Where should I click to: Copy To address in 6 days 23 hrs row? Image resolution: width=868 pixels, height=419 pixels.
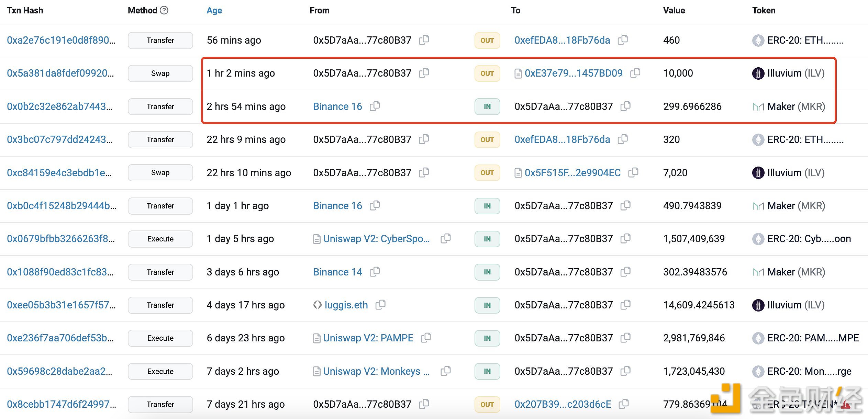tap(625, 338)
